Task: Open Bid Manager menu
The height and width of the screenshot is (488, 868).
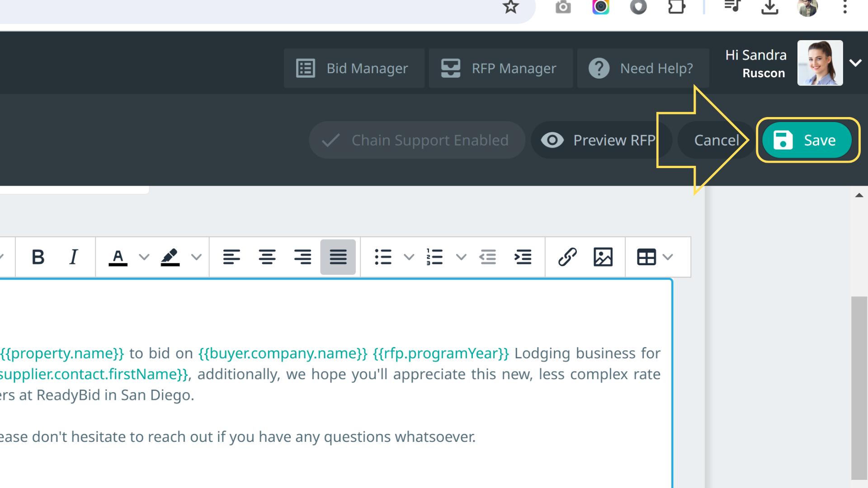Action: tap(354, 68)
